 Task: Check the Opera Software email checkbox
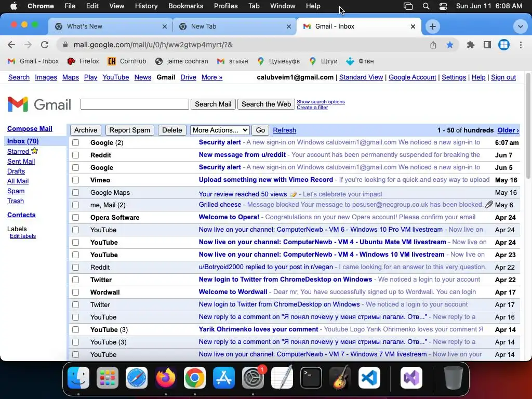(76, 218)
